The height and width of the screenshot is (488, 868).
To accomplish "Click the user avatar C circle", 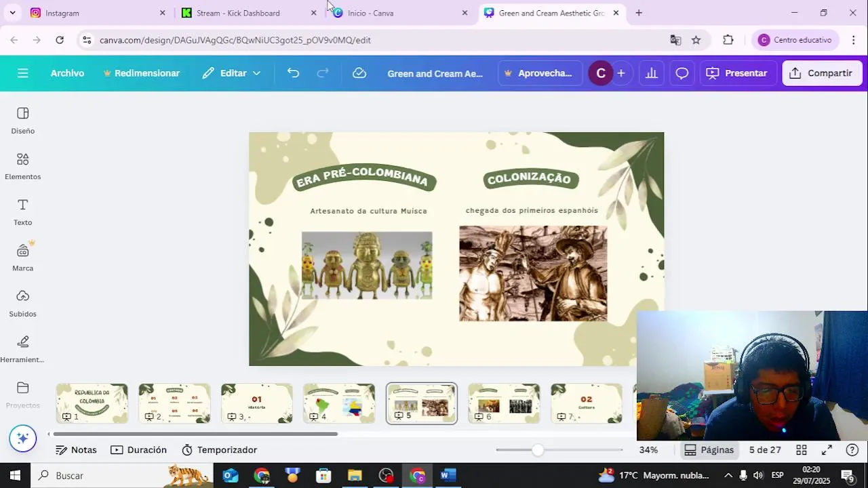I will coord(601,73).
